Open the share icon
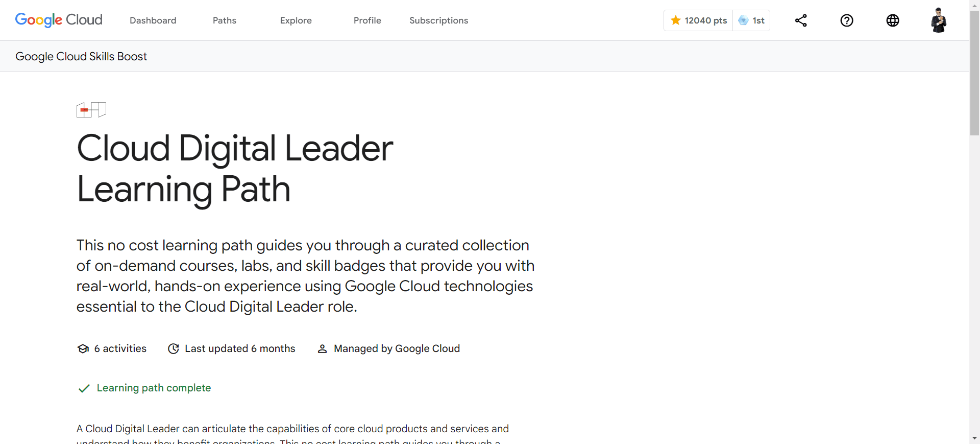 pos(801,20)
